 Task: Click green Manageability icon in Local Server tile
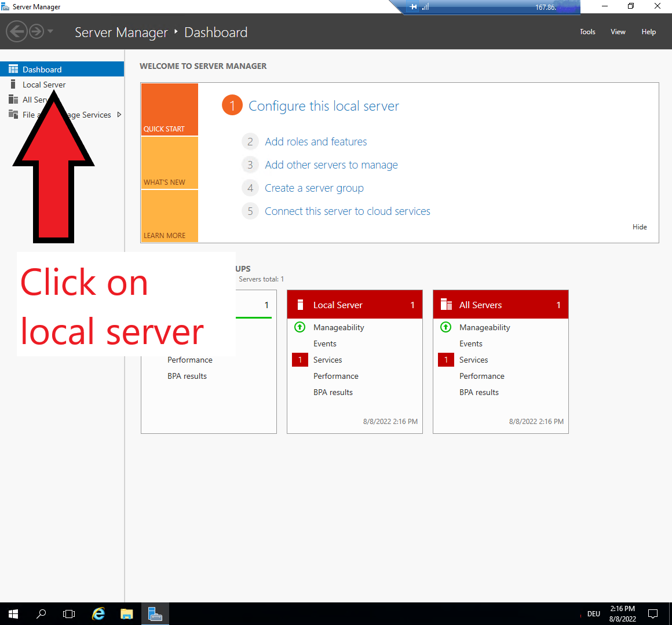tap(300, 327)
